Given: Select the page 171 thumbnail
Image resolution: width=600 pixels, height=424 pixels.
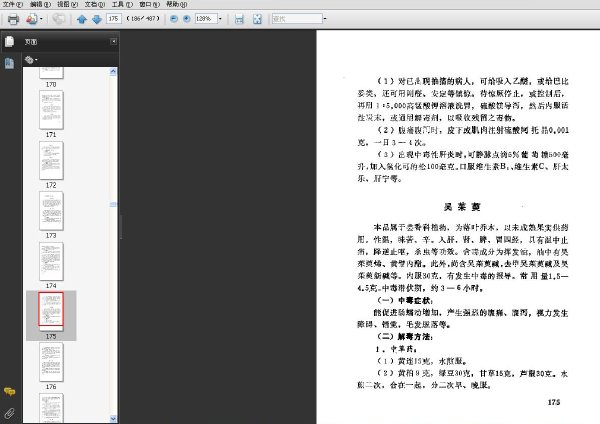Looking at the screenshot, I should click(51, 110).
